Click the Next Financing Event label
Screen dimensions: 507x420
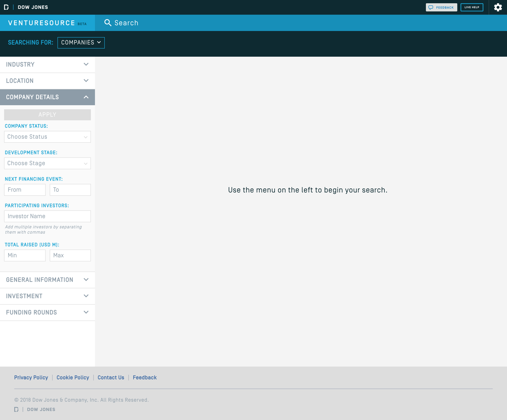point(34,179)
